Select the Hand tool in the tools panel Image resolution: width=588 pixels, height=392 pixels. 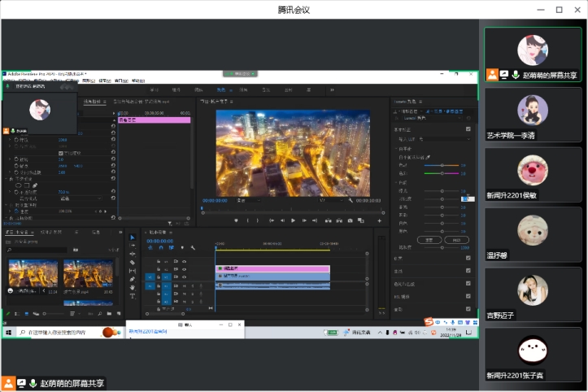click(x=133, y=287)
